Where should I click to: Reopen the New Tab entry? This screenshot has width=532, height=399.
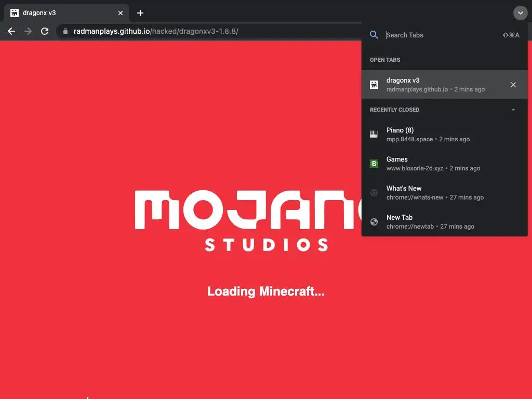click(445, 222)
